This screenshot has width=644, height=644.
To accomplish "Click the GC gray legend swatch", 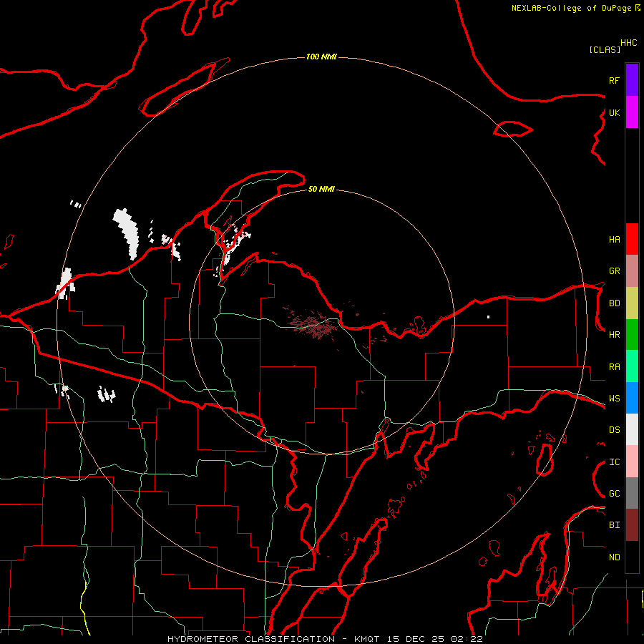I will pos(632,493).
